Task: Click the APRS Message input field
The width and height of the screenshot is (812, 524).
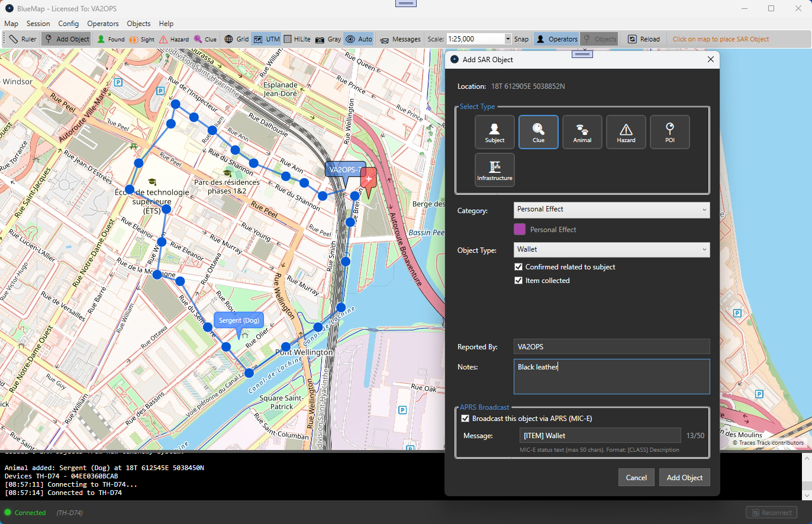Action: click(x=599, y=436)
